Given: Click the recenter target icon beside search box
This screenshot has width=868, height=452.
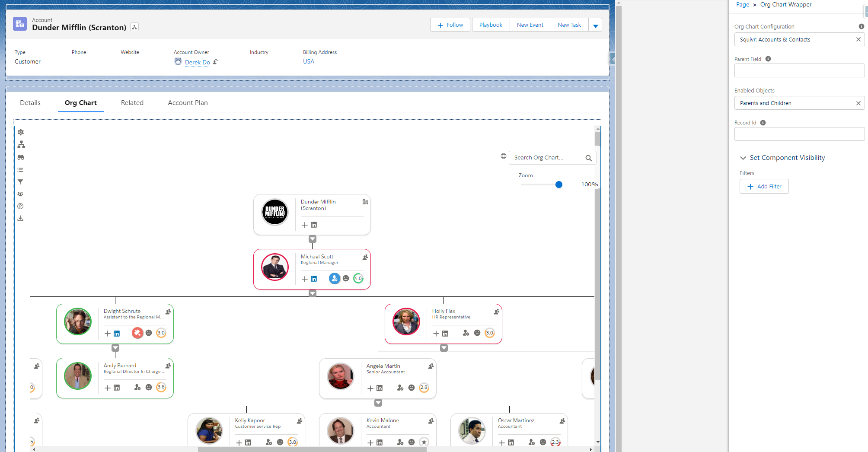Looking at the screenshot, I should coord(504,156).
